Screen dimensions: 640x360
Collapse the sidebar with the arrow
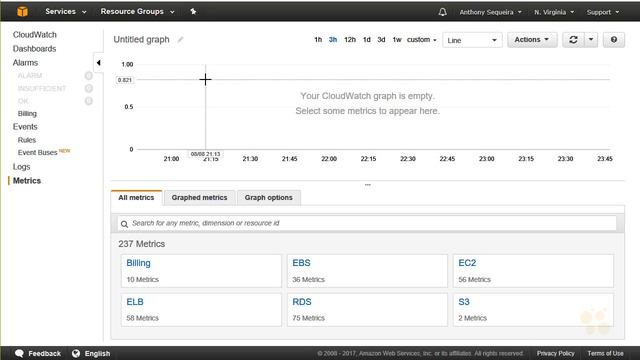pos(98,63)
